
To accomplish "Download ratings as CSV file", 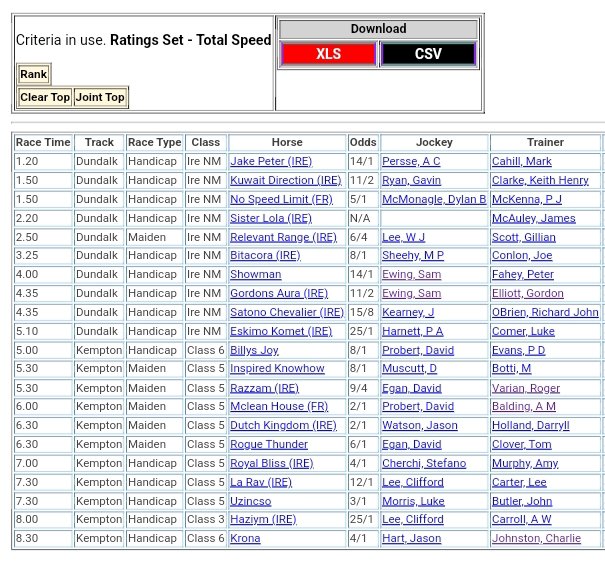I will point(428,54).
